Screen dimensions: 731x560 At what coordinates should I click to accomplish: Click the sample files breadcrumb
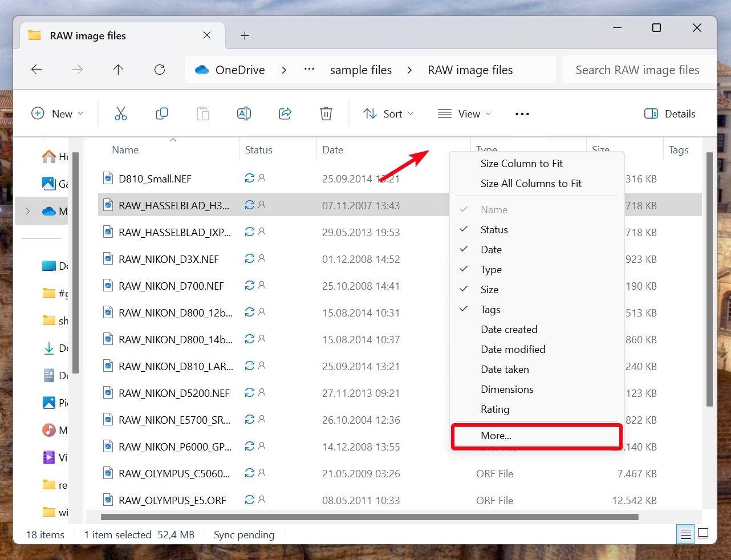pyautogui.click(x=360, y=70)
